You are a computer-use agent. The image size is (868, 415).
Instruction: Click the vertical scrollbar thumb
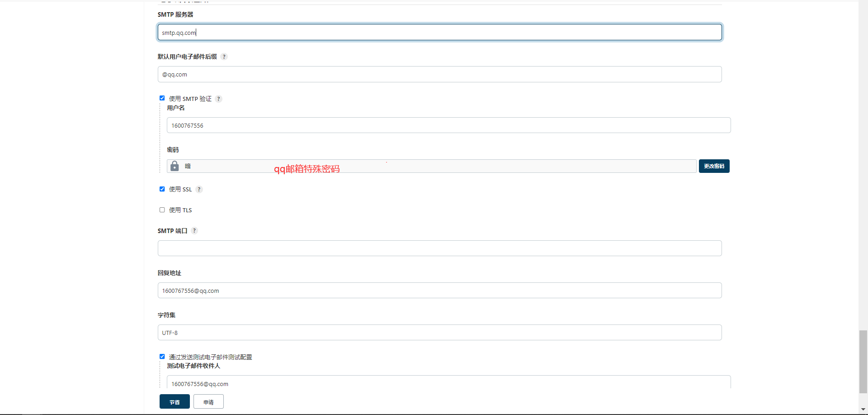pos(863,362)
